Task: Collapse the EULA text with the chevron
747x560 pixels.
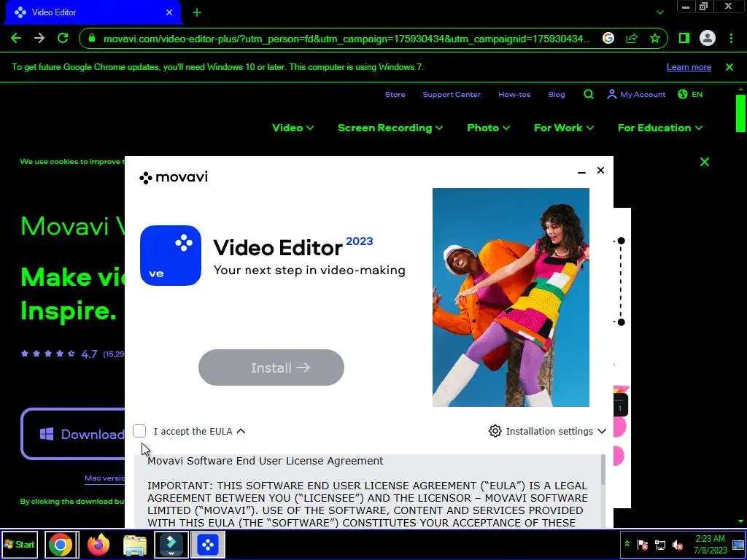Action: coord(241,431)
